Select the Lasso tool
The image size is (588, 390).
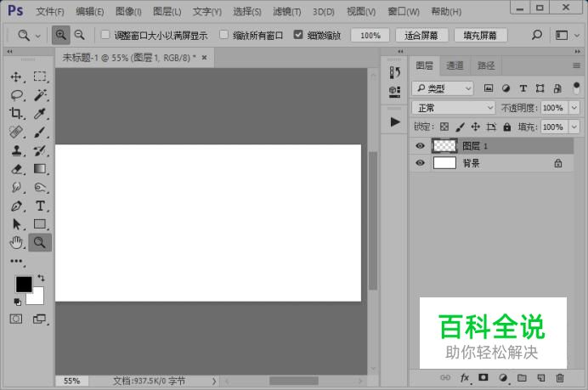16,95
